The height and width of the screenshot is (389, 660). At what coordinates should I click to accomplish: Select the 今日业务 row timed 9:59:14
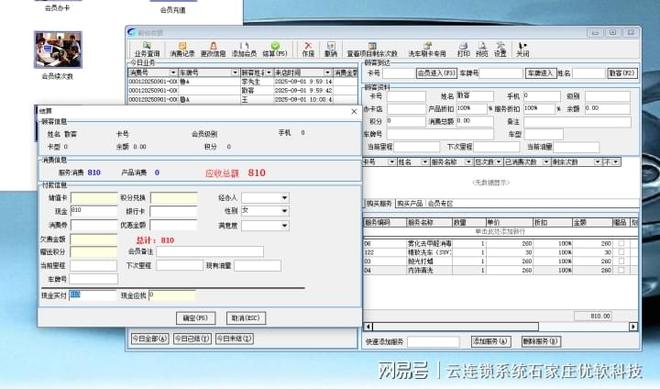click(x=242, y=81)
